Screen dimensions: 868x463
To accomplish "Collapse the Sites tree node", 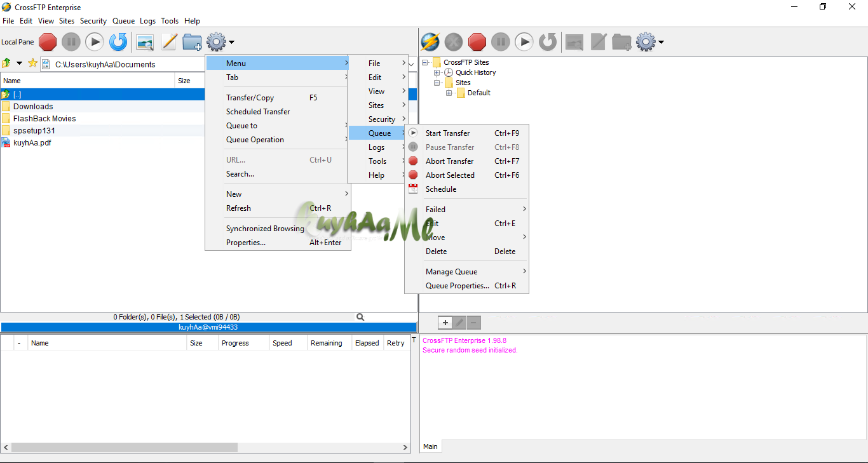I will pyautogui.click(x=437, y=83).
